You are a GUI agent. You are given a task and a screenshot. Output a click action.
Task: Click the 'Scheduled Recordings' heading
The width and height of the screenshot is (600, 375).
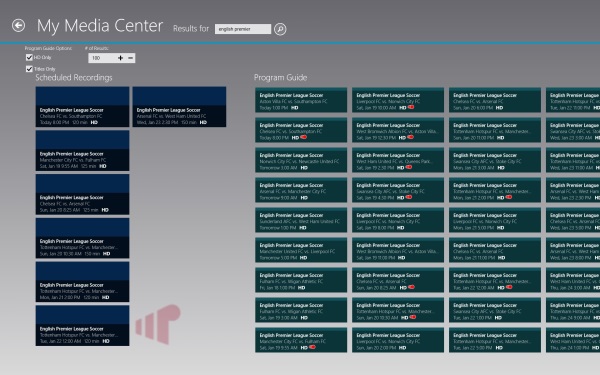coord(74,78)
